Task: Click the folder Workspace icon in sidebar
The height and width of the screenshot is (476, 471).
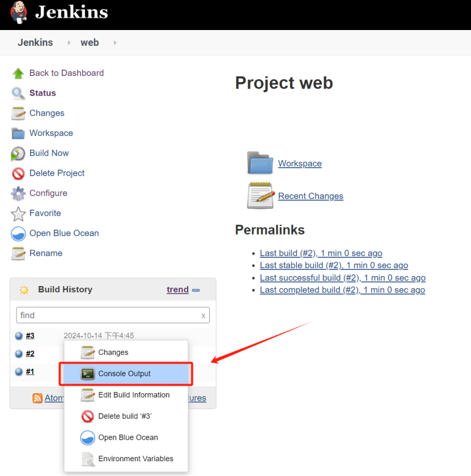Action: coord(18,133)
